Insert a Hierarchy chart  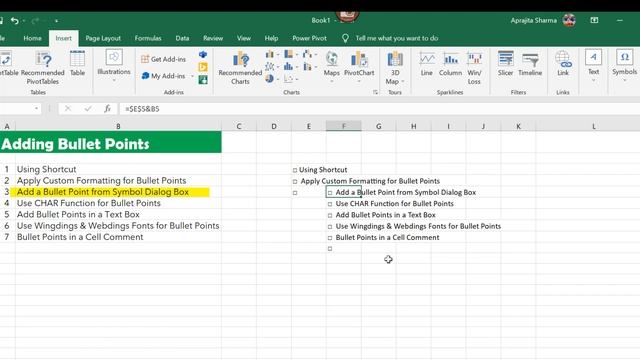click(291, 54)
